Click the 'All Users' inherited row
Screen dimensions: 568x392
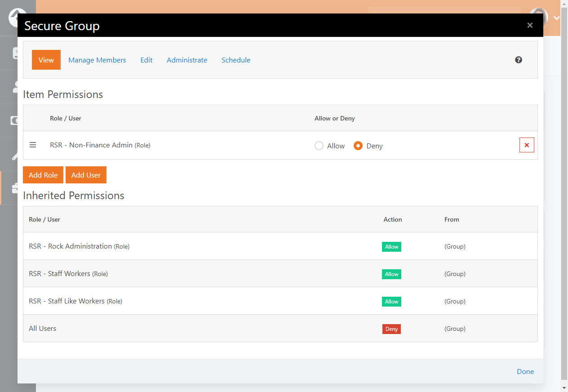pos(280,328)
